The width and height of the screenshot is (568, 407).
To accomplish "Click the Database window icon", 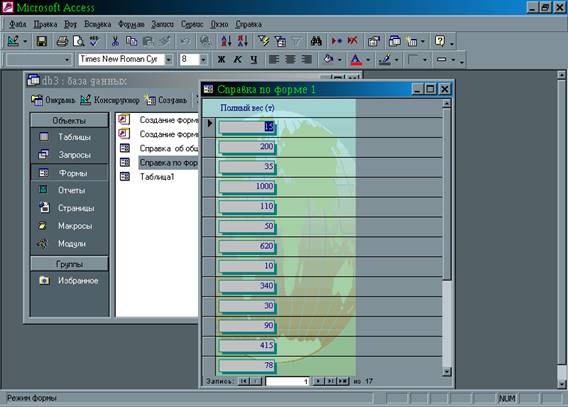I will (x=394, y=41).
